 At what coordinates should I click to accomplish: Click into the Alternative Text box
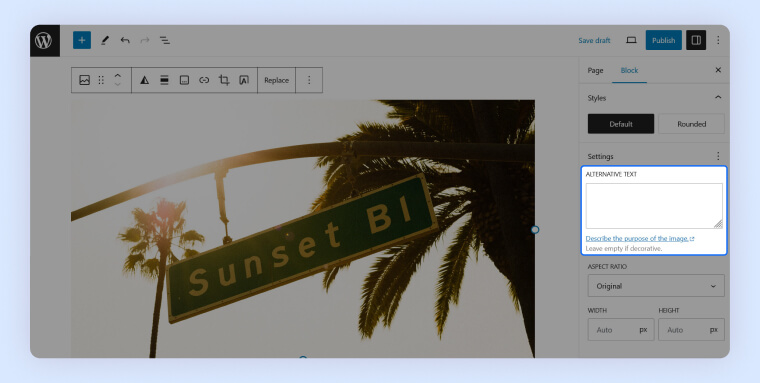pos(654,206)
